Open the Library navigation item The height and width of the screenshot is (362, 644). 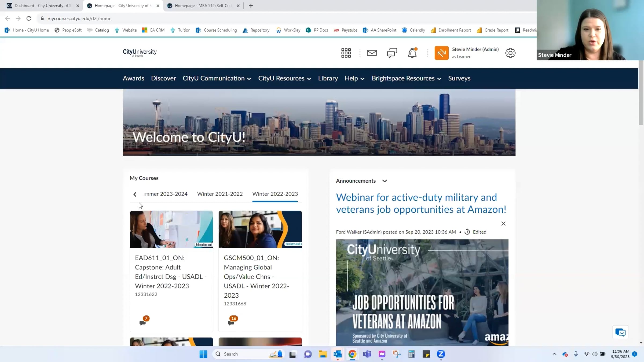click(328, 78)
